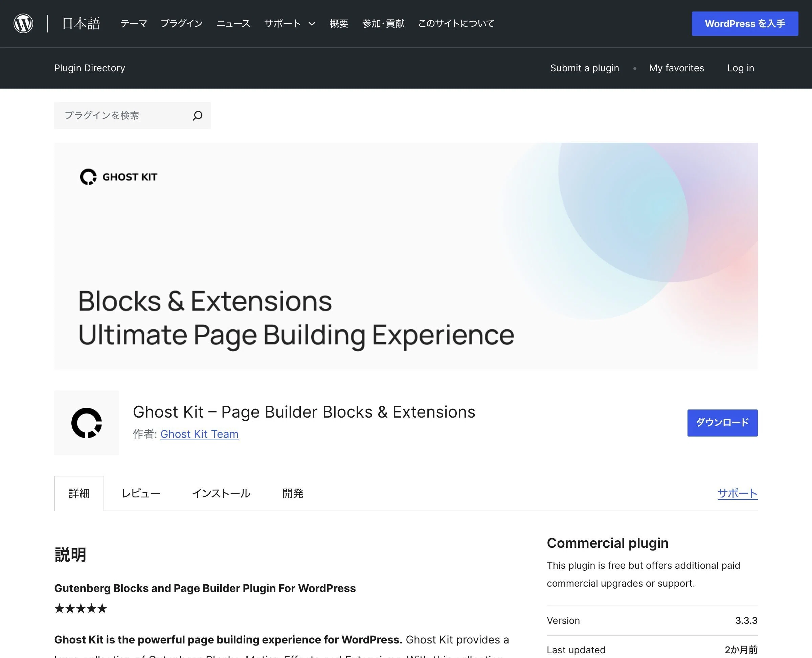Open the Ghost Kit Team author link
Screen dimensions: 812x658
[x=199, y=434]
